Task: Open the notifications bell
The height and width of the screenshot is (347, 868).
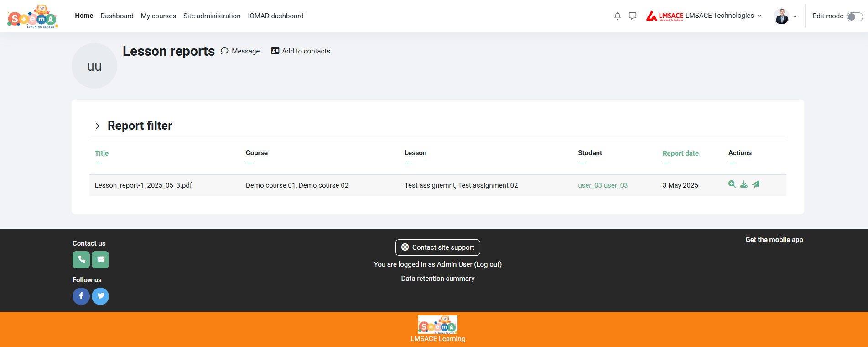Action: 617,16
